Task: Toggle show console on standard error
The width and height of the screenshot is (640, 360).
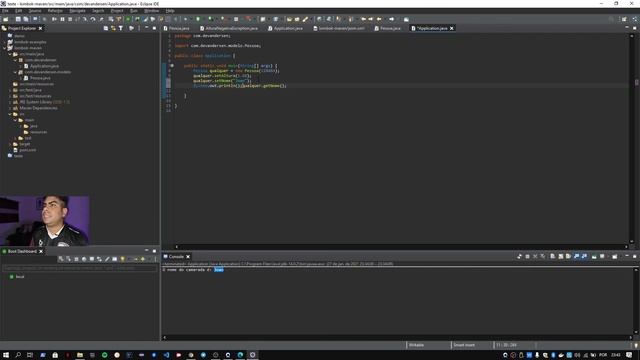Action: click(584, 256)
